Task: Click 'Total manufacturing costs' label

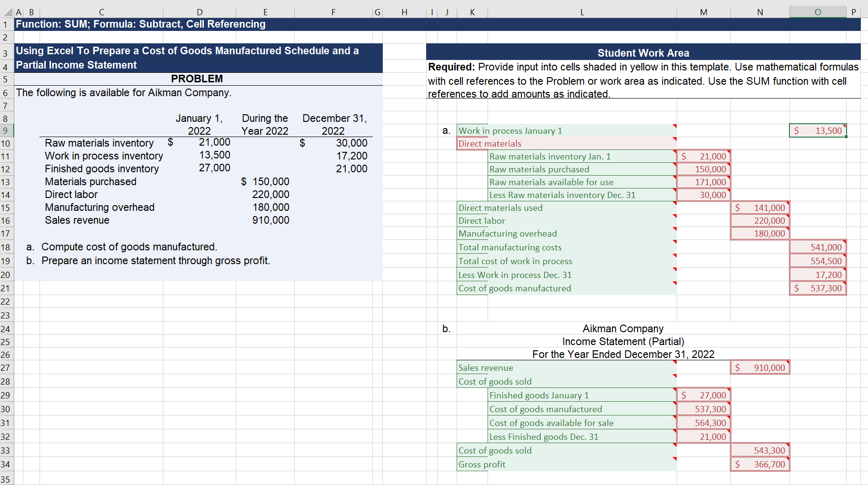Action: click(x=567, y=247)
